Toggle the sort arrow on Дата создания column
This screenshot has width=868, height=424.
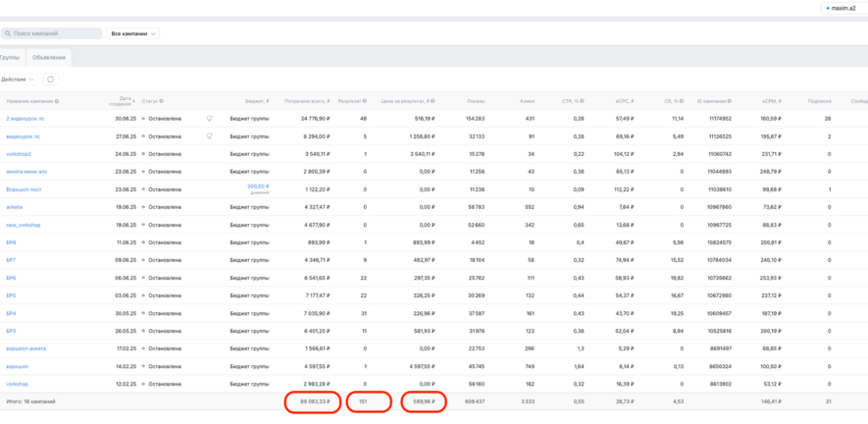132,101
